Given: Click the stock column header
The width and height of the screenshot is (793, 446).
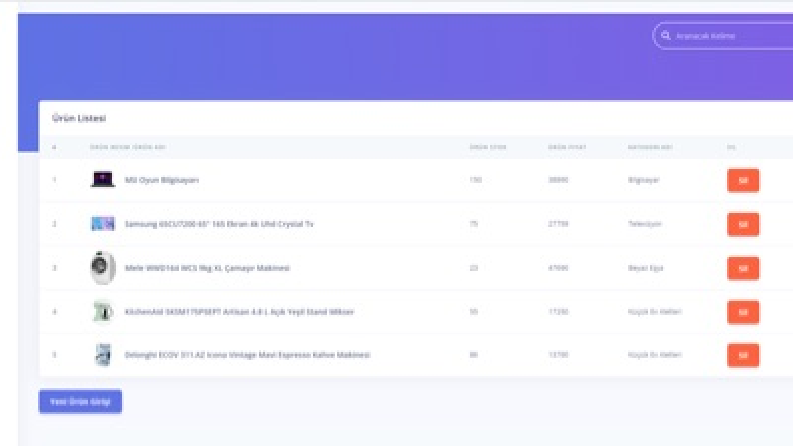Looking at the screenshot, I should (488, 147).
